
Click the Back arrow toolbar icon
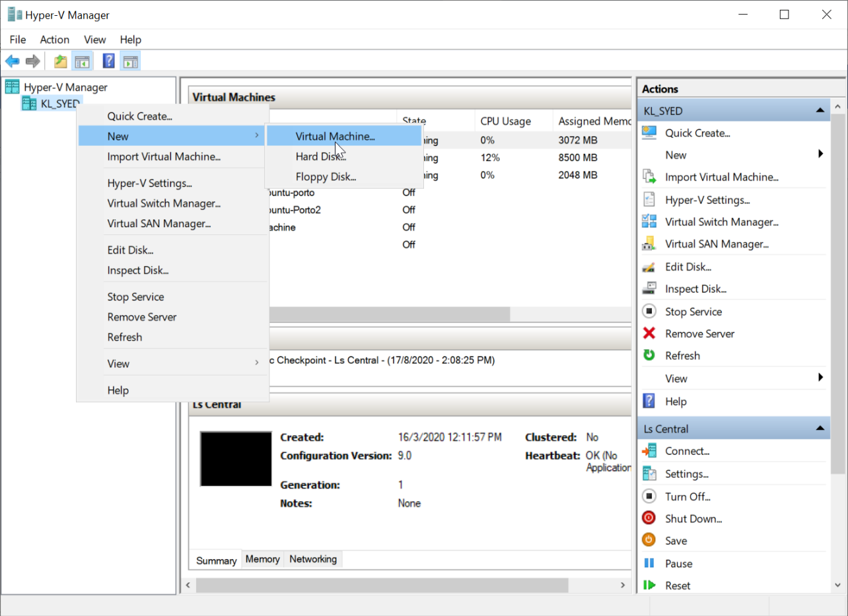(x=12, y=61)
